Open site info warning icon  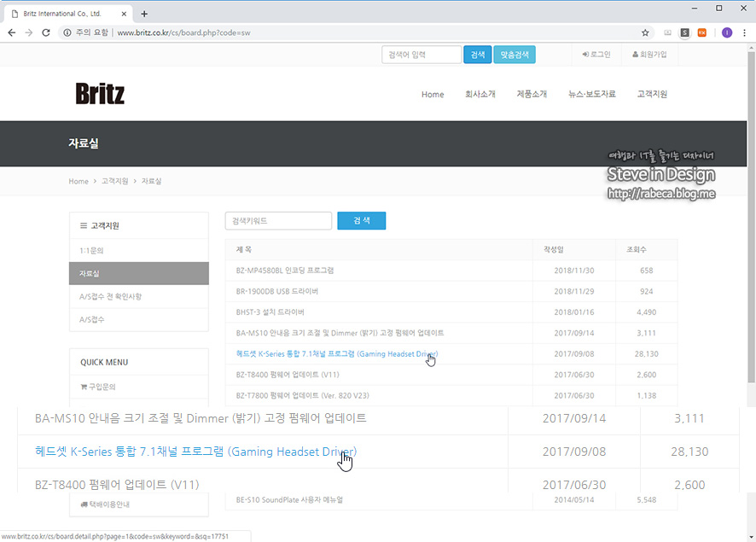pyautogui.click(x=67, y=32)
